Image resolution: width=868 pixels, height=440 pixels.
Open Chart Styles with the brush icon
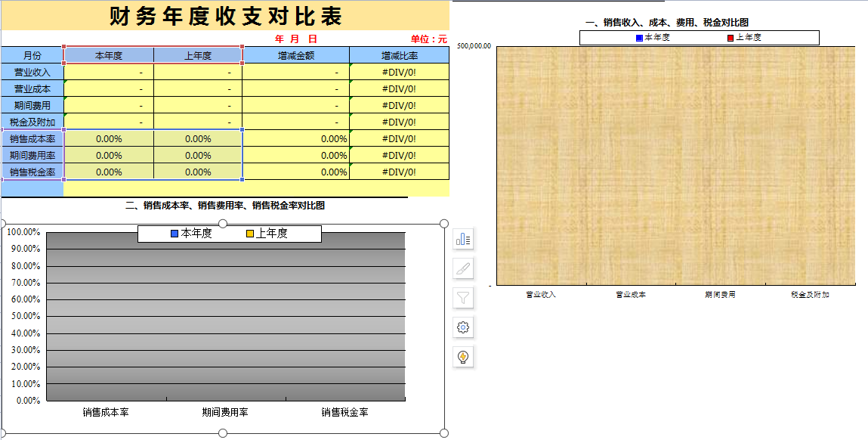[463, 267]
